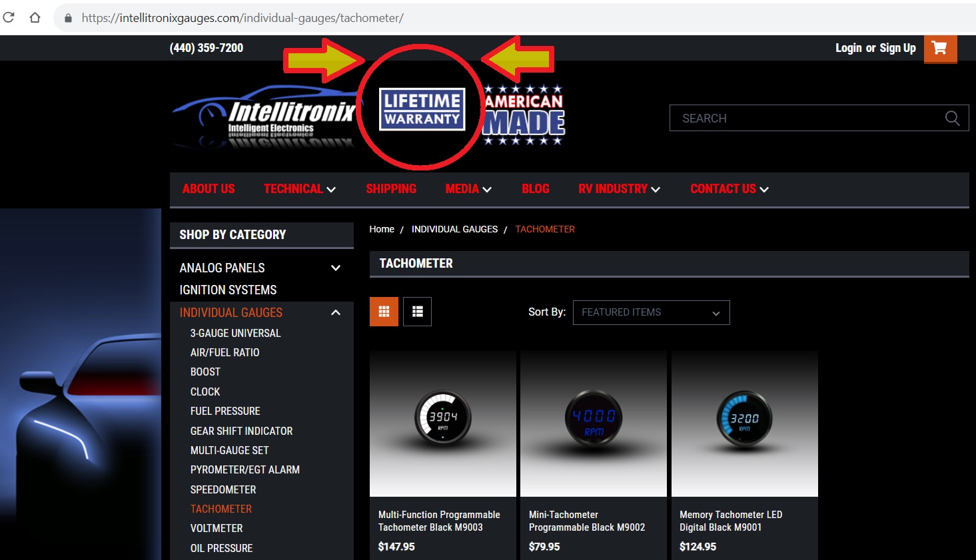Viewport: 976px width, 560px height.
Task: Switch to grid view layout
Action: point(384,312)
